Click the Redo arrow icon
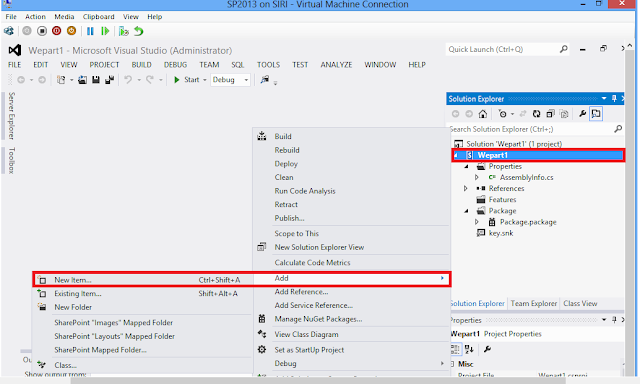This screenshot has width=640, height=384. 150,80
